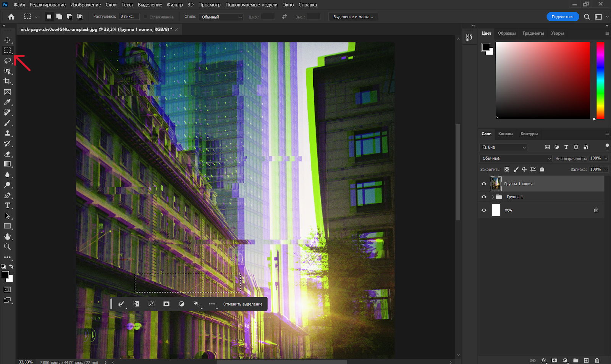611x364 pixels.
Task: Select the Crop tool
Action: pos(7,81)
